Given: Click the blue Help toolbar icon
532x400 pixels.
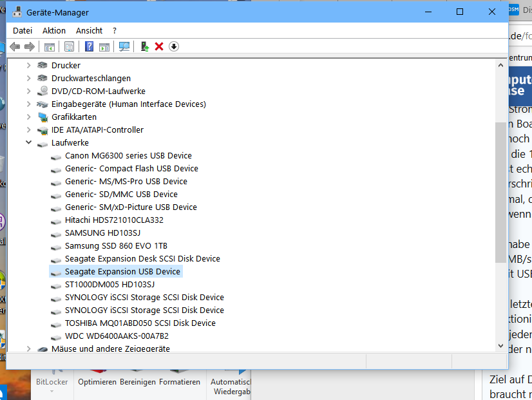Looking at the screenshot, I should (90, 46).
